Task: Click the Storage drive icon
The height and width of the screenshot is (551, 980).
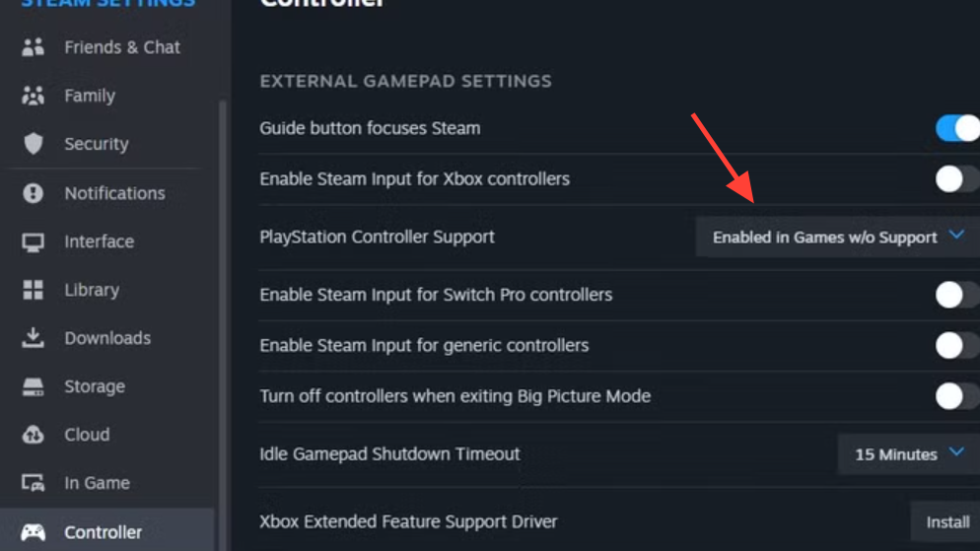Action: 34,386
